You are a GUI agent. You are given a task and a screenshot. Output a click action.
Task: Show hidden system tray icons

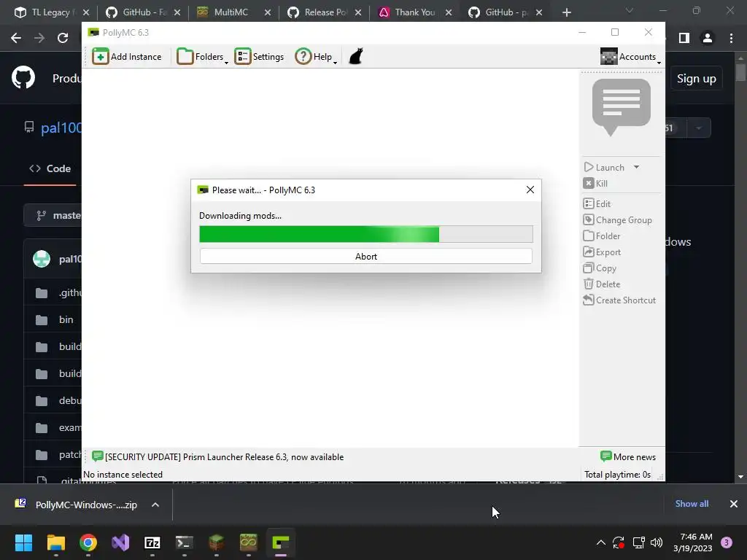(601, 542)
